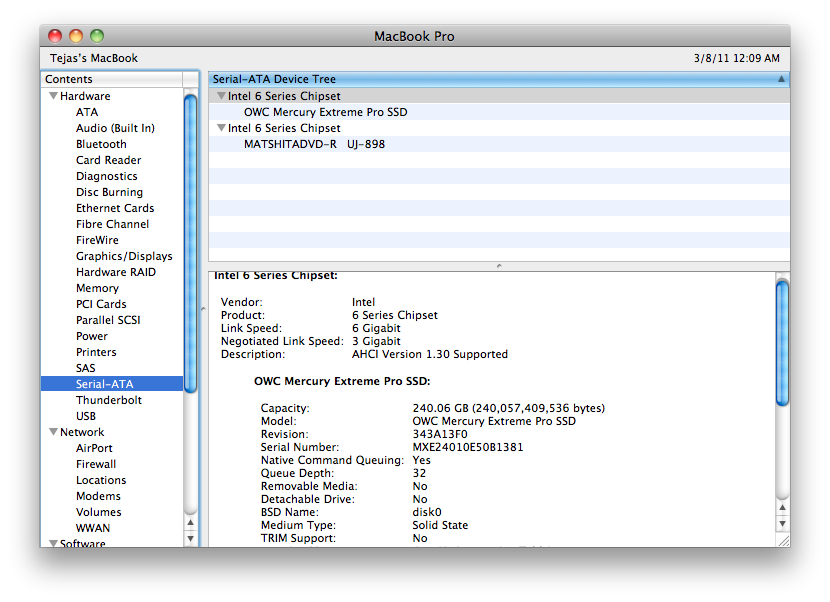Click the Serial-ATA Device Tree column header
830x602 pixels.
tap(499, 79)
